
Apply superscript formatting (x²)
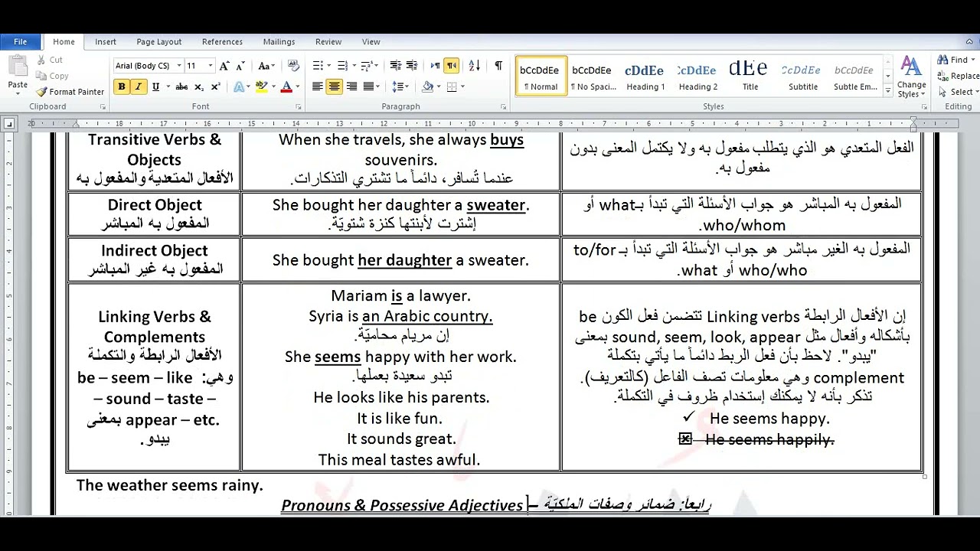click(215, 86)
